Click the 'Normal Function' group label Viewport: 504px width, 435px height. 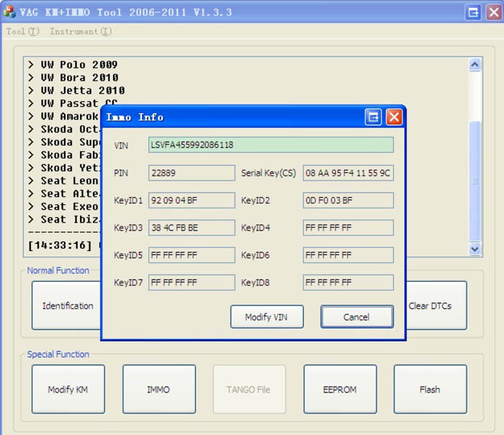(x=58, y=270)
